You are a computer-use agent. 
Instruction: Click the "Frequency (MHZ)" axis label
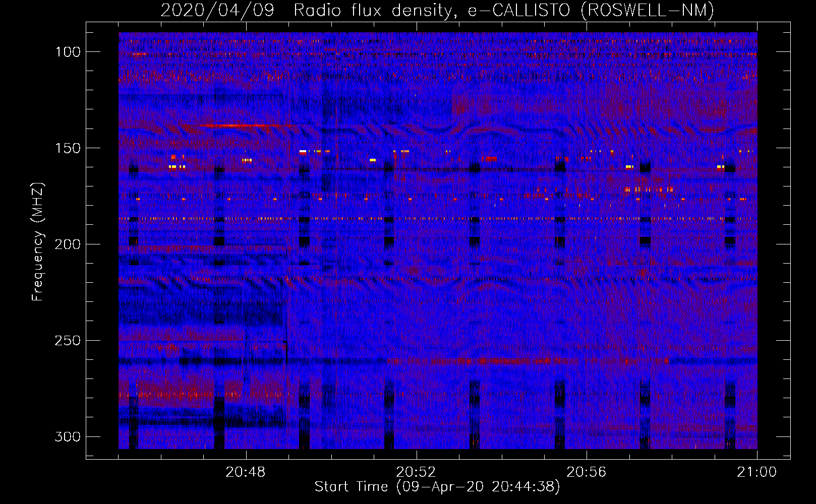click(x=38, y=242)
